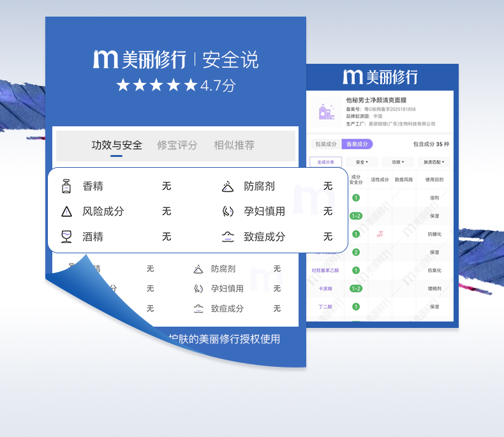
Task: Select the 全成分表 tab
Action: pyautogui.click(x=325, y=162)
